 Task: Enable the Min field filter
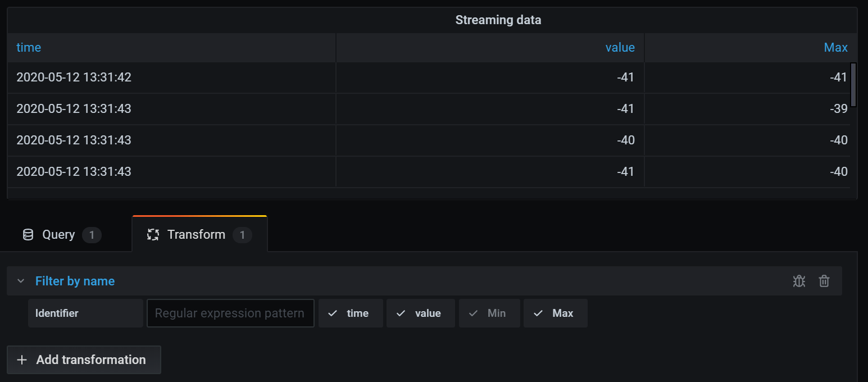[x=489, y=313]
